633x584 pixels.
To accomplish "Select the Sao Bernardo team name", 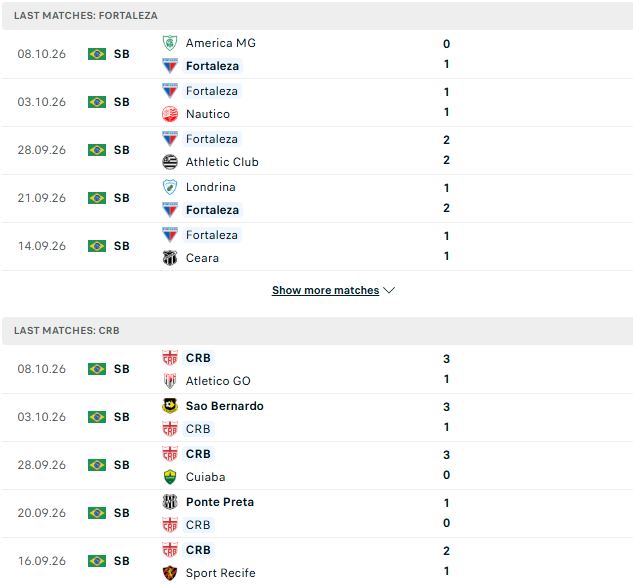I will 225,406.
